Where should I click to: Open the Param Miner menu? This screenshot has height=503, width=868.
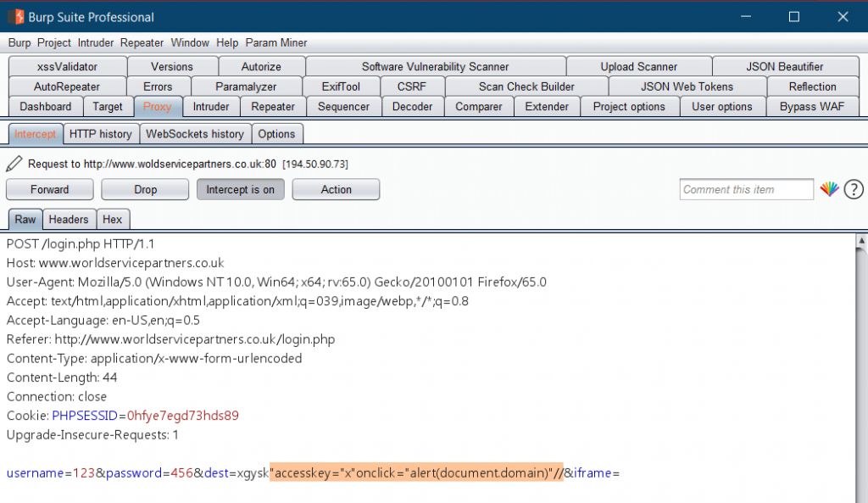(276, 42)
